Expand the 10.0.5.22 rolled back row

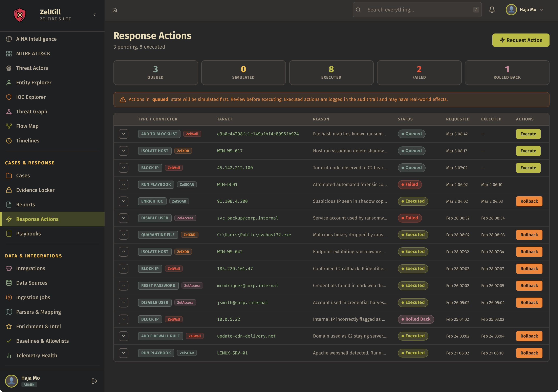tap(124, 319)
